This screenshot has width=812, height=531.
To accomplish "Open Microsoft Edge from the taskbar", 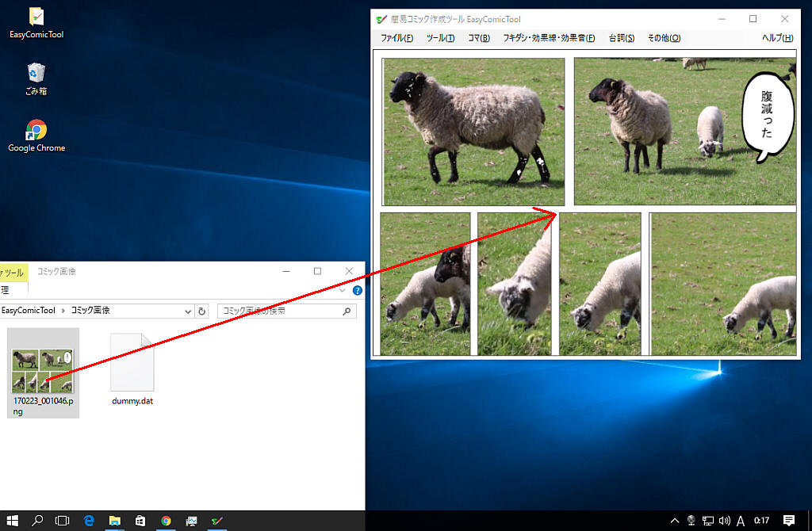I will click(x=90, y=521).
